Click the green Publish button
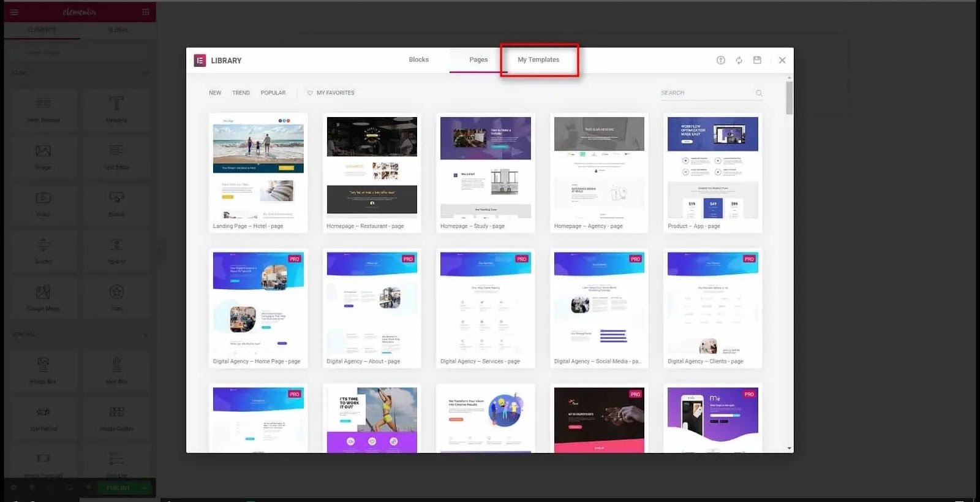Viewport: 980px width, 502px height. pyautogui.click(x=118, y=488)
